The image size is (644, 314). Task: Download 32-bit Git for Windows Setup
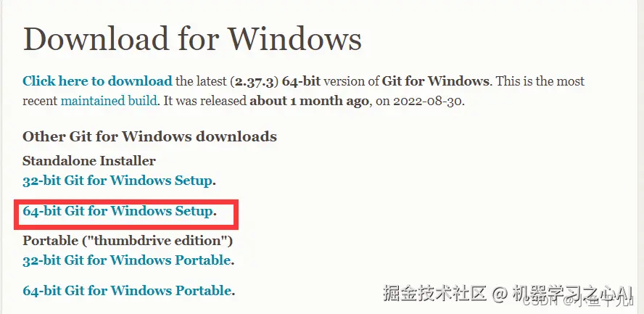[117, 181]
